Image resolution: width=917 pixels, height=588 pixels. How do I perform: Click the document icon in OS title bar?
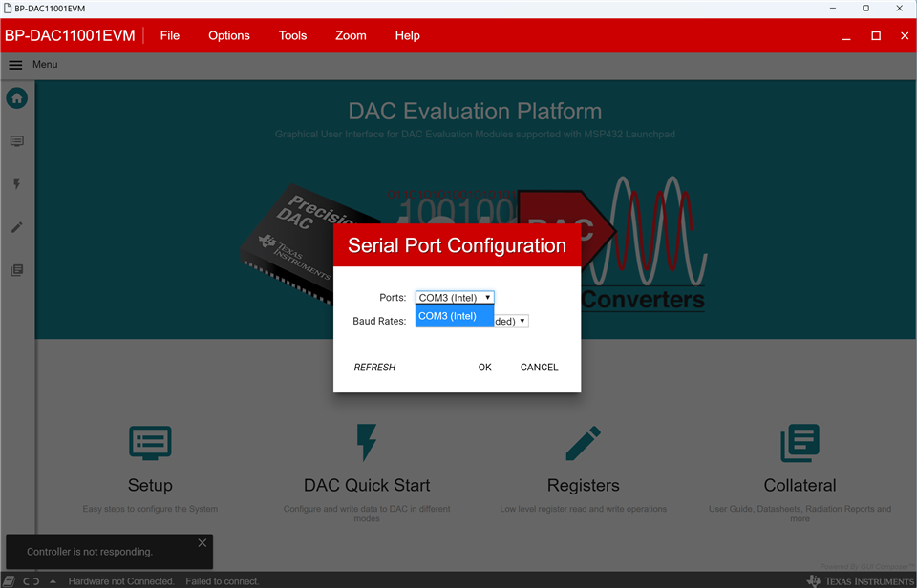coord(7,9)
